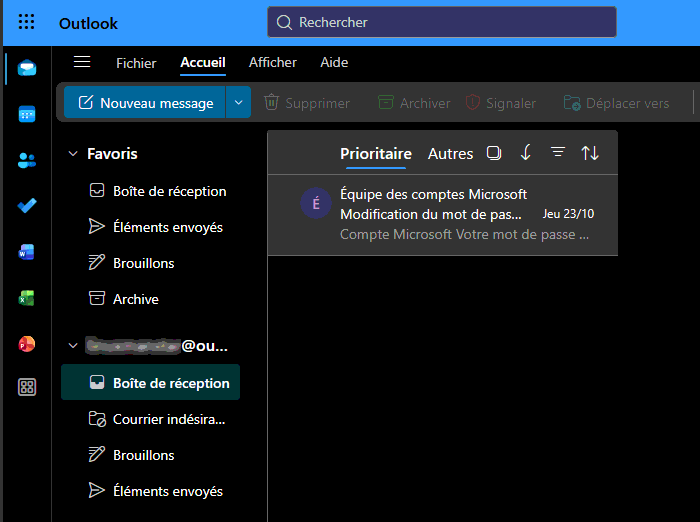
Task: Open the Fichier tab
Action: [x=136, y=63]
